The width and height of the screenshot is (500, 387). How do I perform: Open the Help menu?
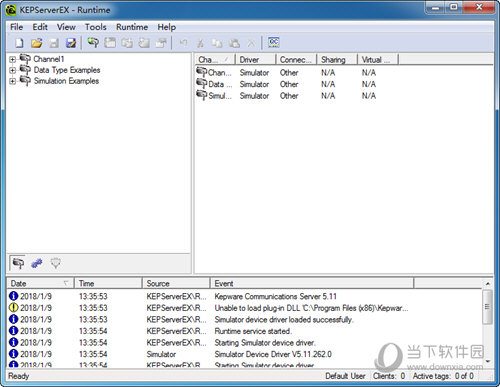(x=167, y=27)
